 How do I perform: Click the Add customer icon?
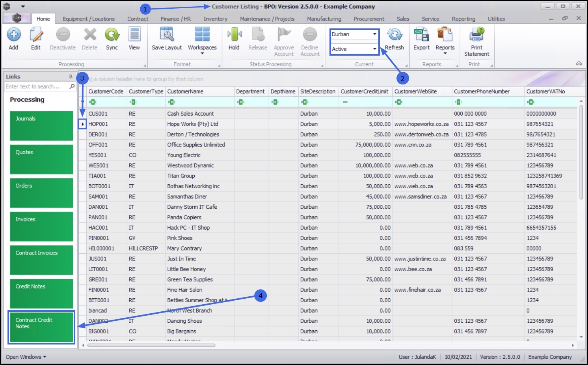click(14, 35)
